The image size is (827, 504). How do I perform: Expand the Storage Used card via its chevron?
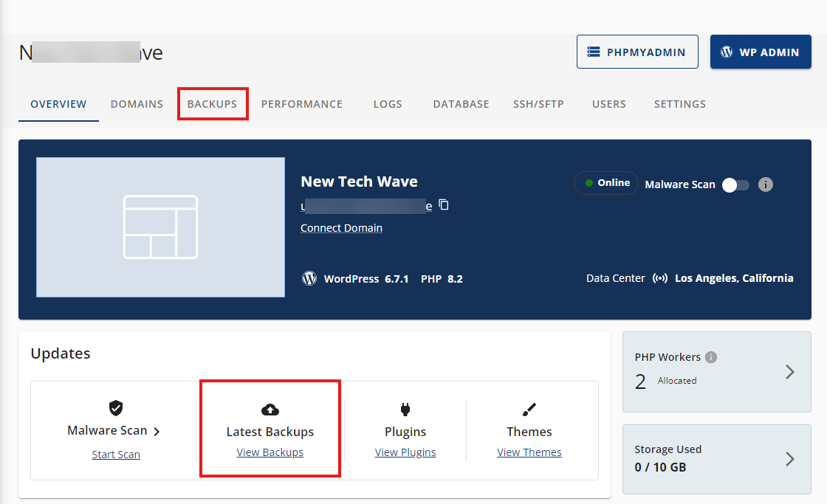point(789,459)
